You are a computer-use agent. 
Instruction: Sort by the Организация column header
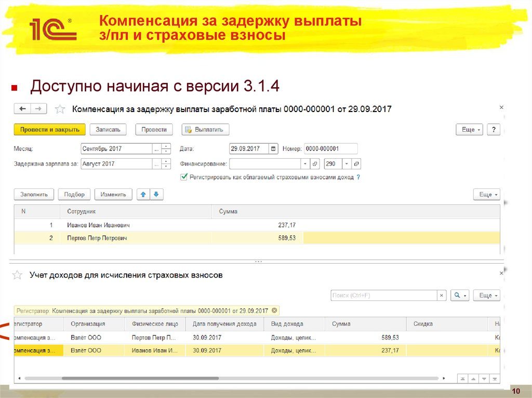pyautogui.click(x=94, y=324)
